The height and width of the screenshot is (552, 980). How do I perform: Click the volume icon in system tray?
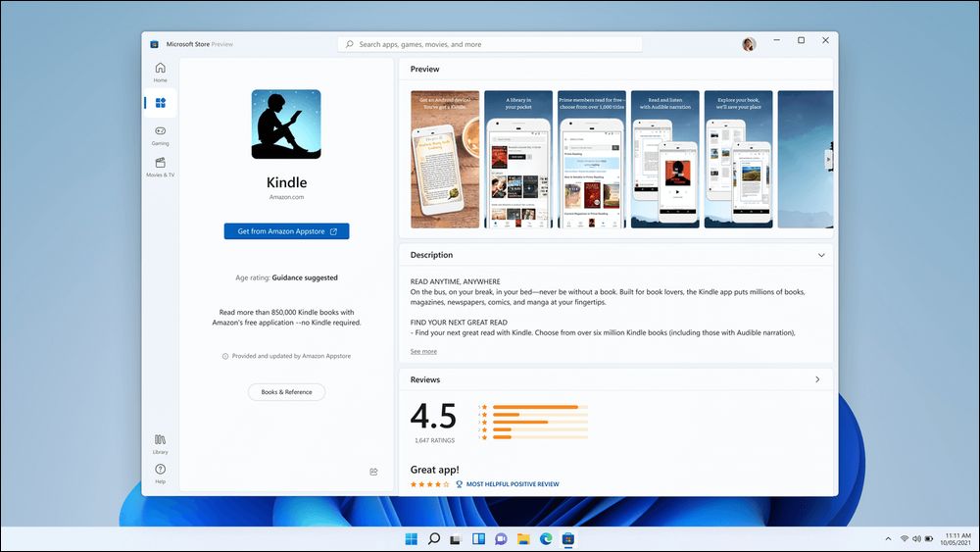coord(916,539)
